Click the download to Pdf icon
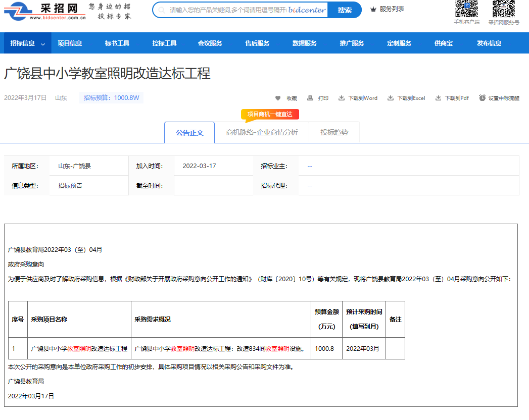 pos(438,98)
